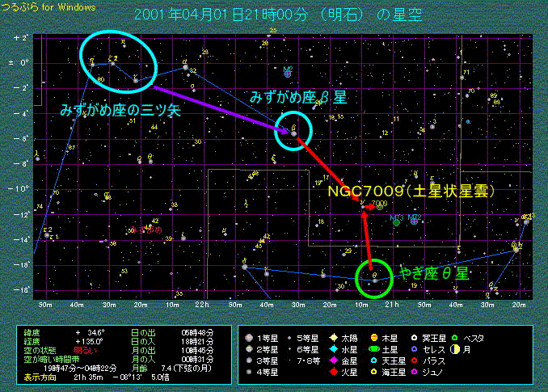Click the 4等星 star symbol in legend
This screenshot has height=392, width=548.
pyautogui.click(x=249, y=372)
